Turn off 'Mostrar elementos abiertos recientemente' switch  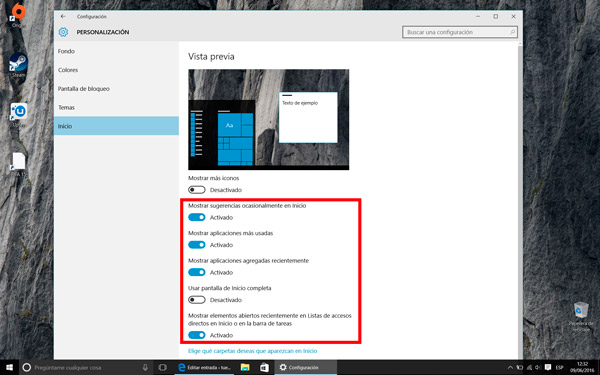coord(197,335)
